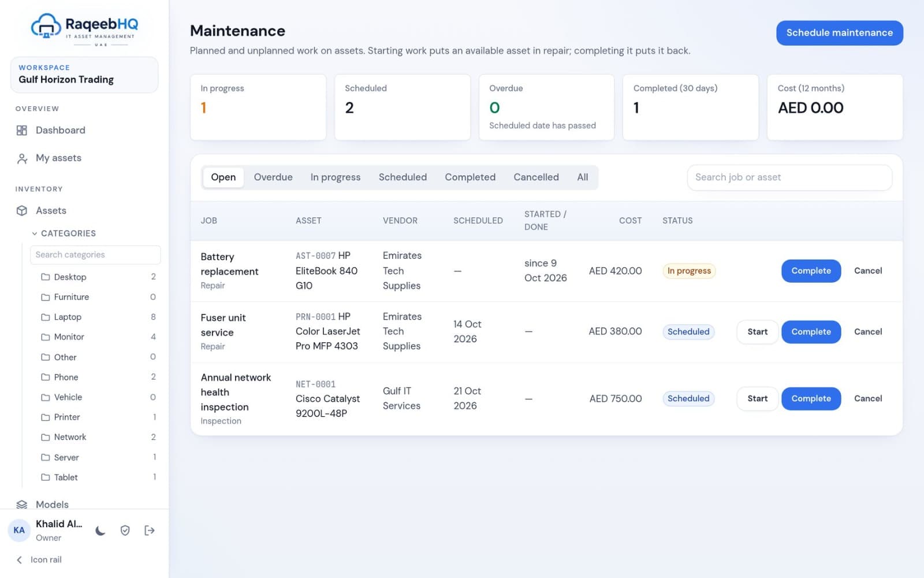
Task: Click the Assets cube icon
Action: coord(22,211)
